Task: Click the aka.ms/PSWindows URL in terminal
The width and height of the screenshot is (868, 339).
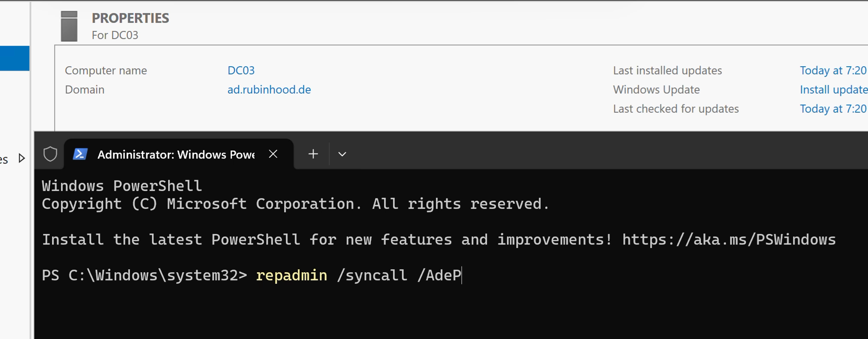Action: click(x=728, y=240)
